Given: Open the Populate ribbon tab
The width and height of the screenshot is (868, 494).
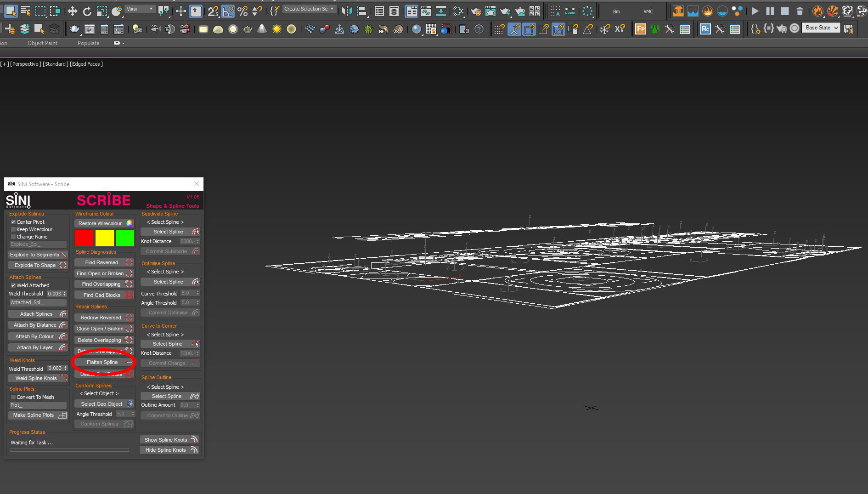Looking at the screenshot, I should coord(88,43).
